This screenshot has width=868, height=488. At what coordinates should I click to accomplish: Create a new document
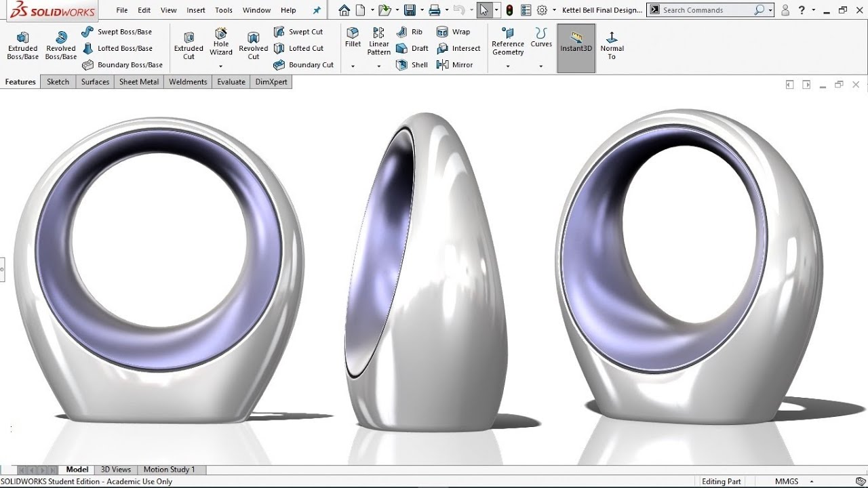(361, 10)
